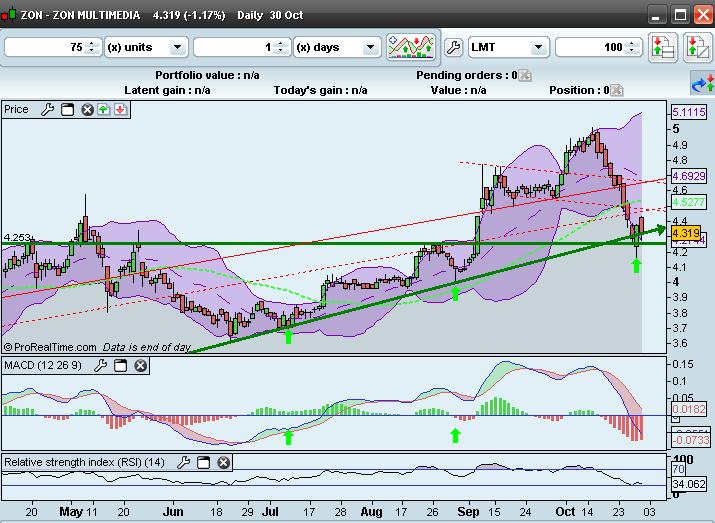Screen dimensions: 715x523
Task: Open MACD panel wrench settings
Action: (100, 365)
